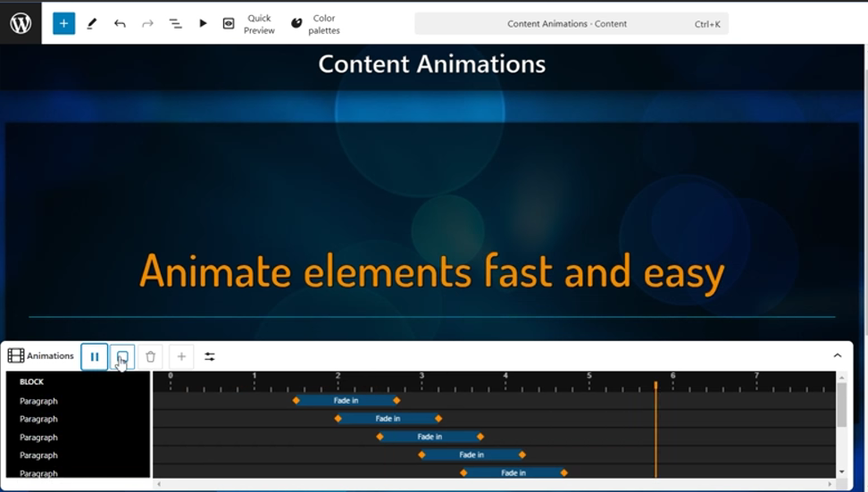Click the 3 second mark on ruler
Viewport: 868px width, 492px height.
click(x=421, y=376)
